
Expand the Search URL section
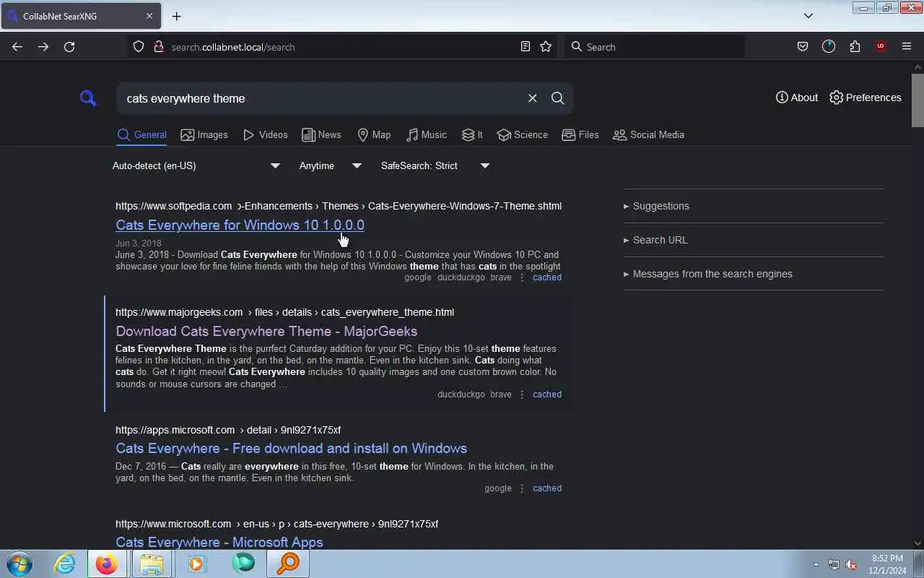point(655,240)
